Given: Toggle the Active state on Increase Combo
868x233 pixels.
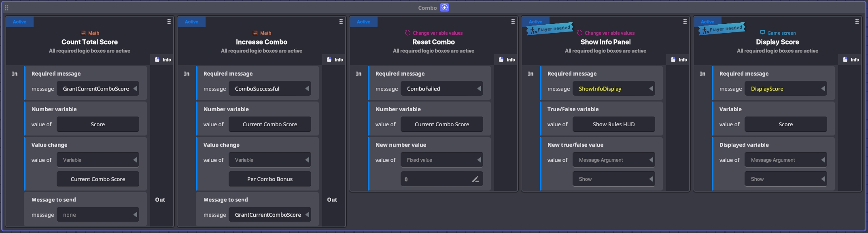Looking at the screenshot, I should [191, 22].
